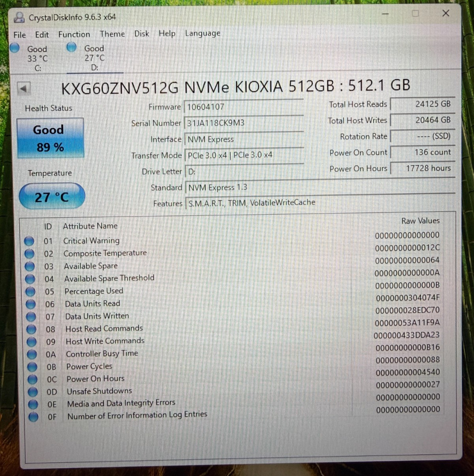Viewport: 474px width, 476px height.
Task: Click raw value 00000053A11F9A
Action: coord(407,323)
